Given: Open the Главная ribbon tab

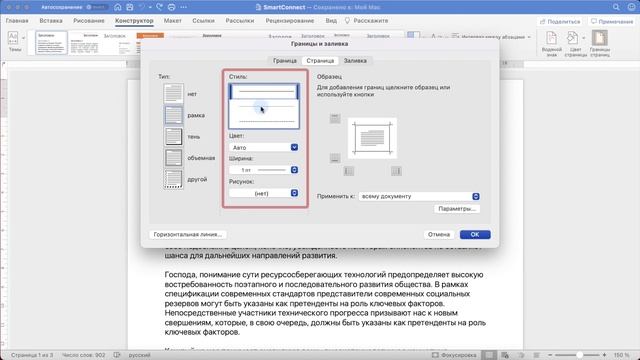Looking at the screenshot, I should 17,20.
